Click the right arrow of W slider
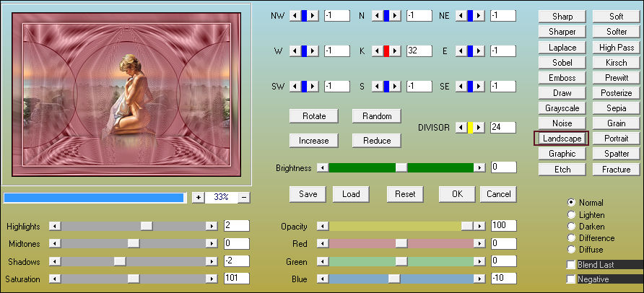 pos(313,51)
